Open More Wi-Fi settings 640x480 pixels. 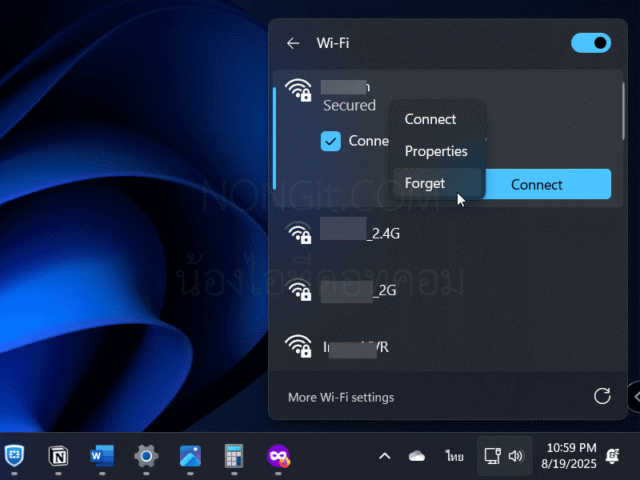click(x=341, y=398)
